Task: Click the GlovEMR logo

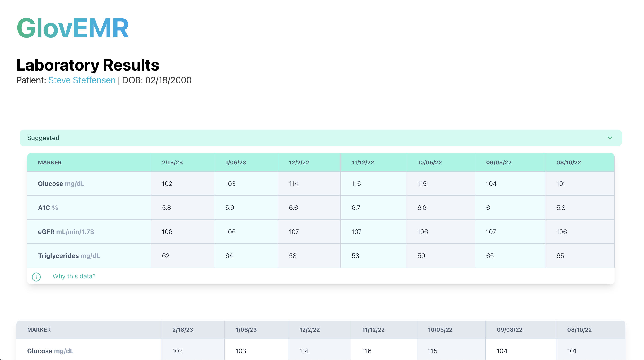Action: pos(73,28)
